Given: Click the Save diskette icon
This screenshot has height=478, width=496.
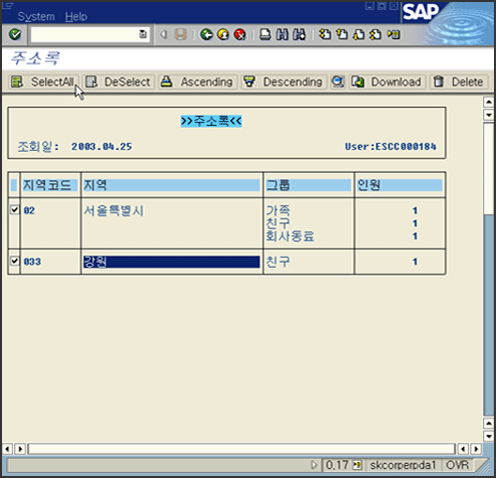Looking at the screenshot, I should (181, 34).
